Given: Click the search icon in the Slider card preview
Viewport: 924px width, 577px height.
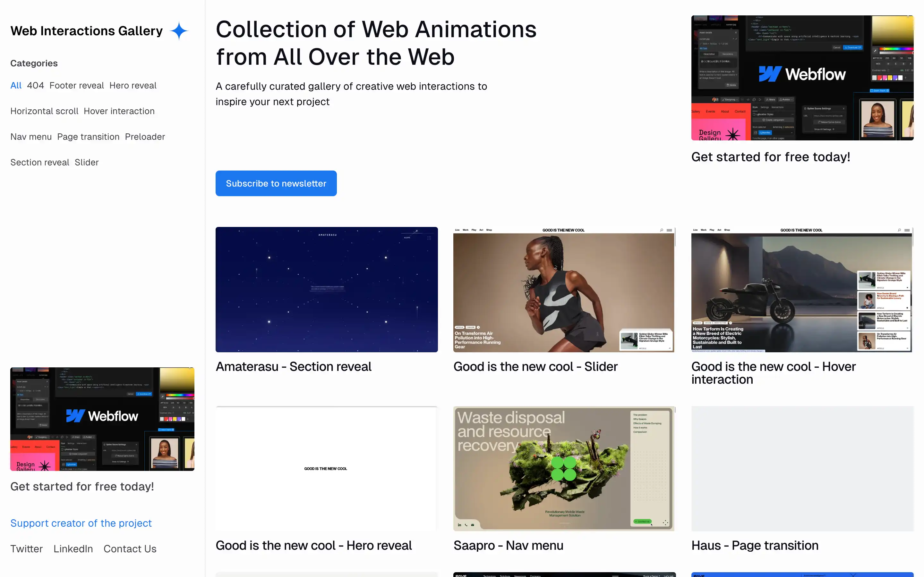Looking at the screenshot, I should pos(661,230).
